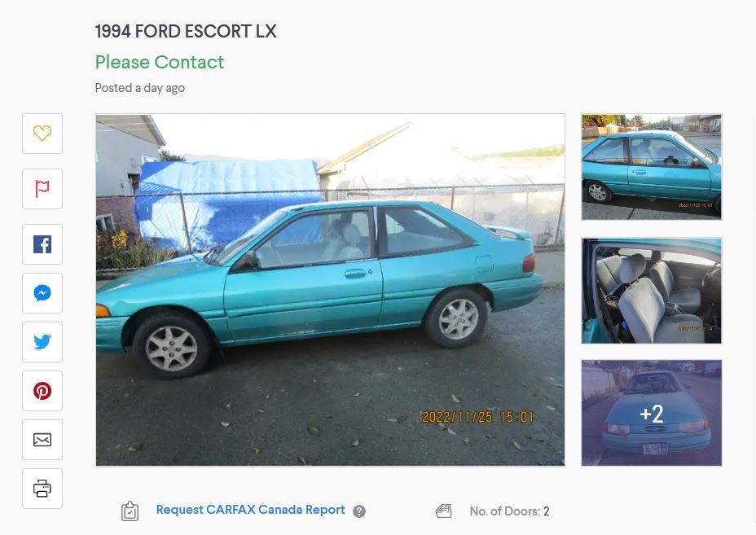Click the Posted a day ago text
Screen dimensions: 756x535
coord(140,88)
